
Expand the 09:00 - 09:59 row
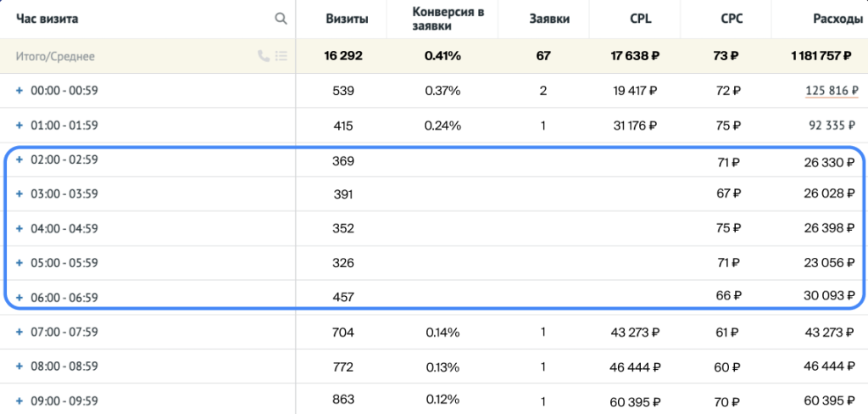point(19,400)
